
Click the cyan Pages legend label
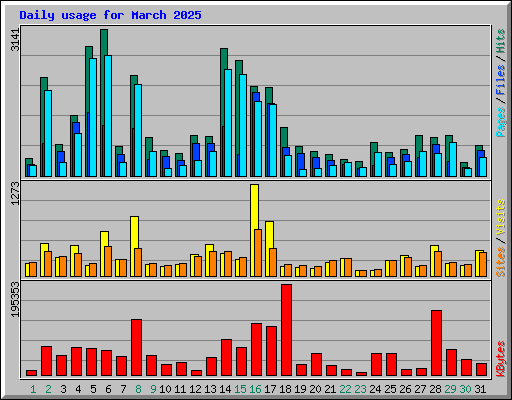(x=501, y=122)
